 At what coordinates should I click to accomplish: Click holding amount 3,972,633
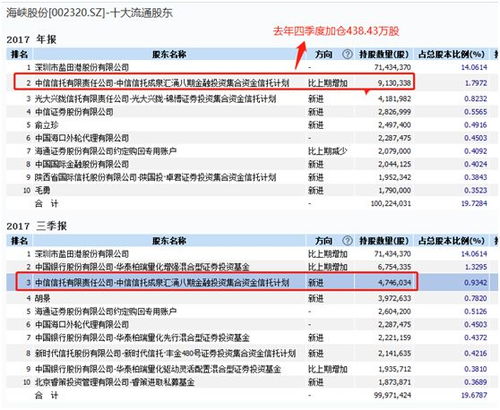[x=394, y=298]
